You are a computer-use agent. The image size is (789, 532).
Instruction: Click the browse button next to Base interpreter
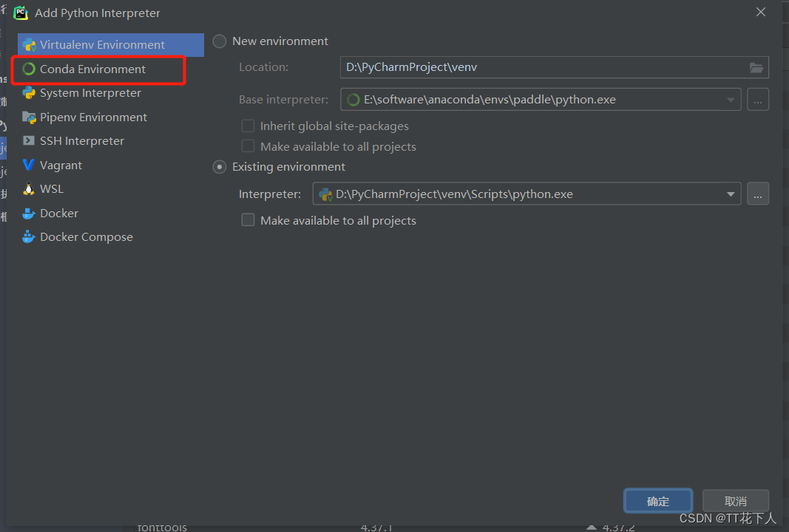click(x=758, y=100)
